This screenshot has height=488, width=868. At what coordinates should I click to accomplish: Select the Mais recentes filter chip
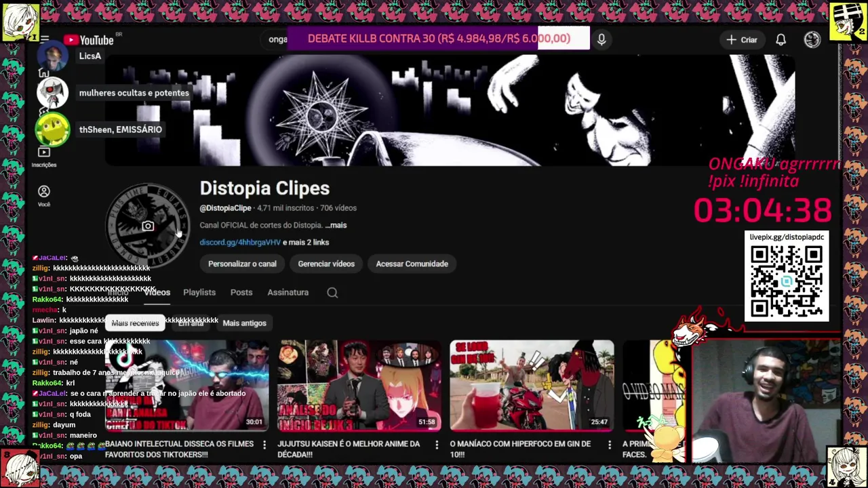pyautogui.click(x=135, y=323)
